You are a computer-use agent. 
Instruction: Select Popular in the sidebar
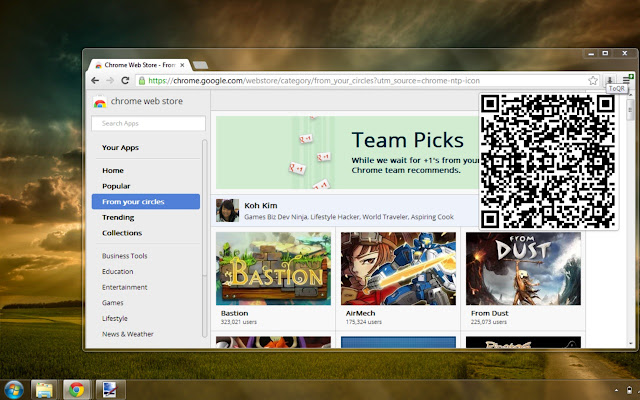point(116,186)
